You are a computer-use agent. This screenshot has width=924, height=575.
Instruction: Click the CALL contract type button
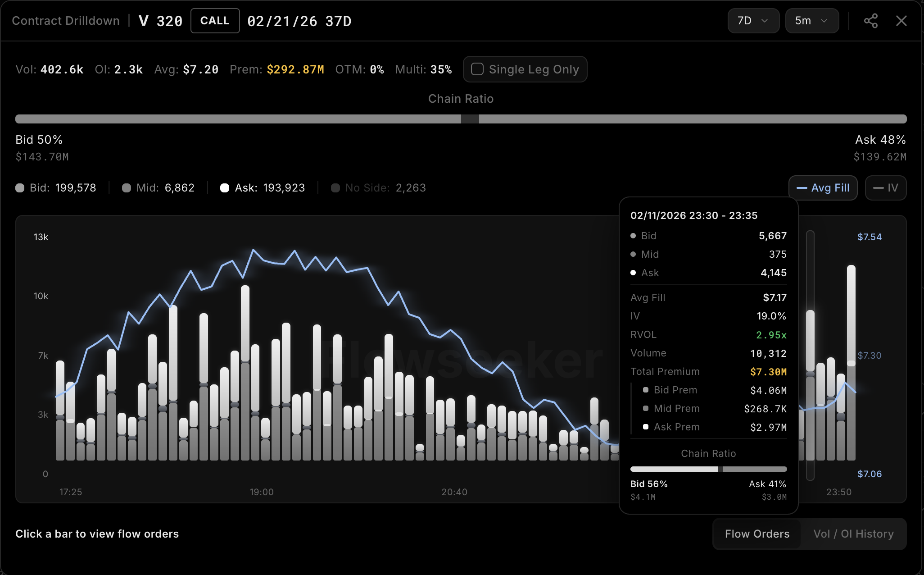tap(215, 21)
